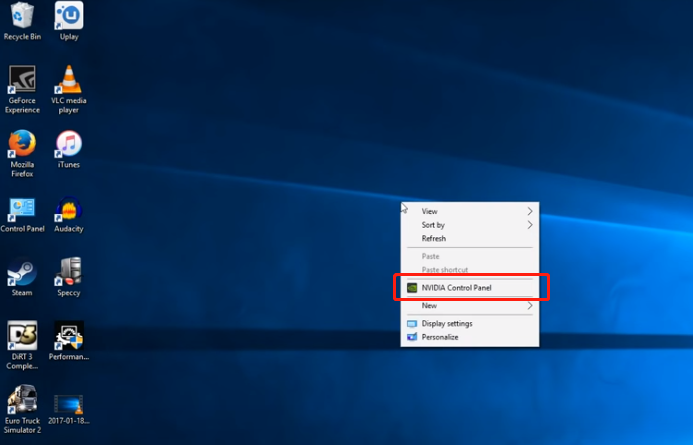The height and width of the screenshot is (445, 693).
Task: Click the Personalize icon in context menu
Action: click(x=412, y=337)
